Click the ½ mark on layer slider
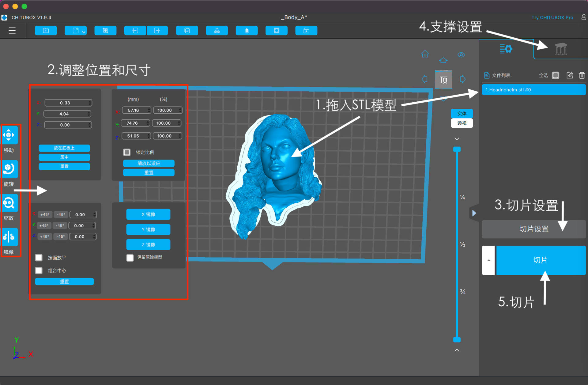Viewport: 588px width, 385px height. (x=462, y=244)
